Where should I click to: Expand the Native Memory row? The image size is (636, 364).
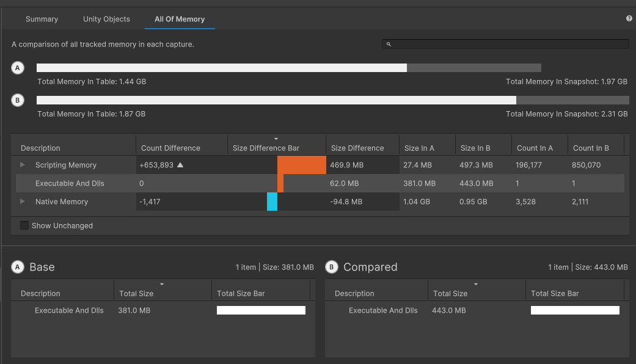(22, 202)
